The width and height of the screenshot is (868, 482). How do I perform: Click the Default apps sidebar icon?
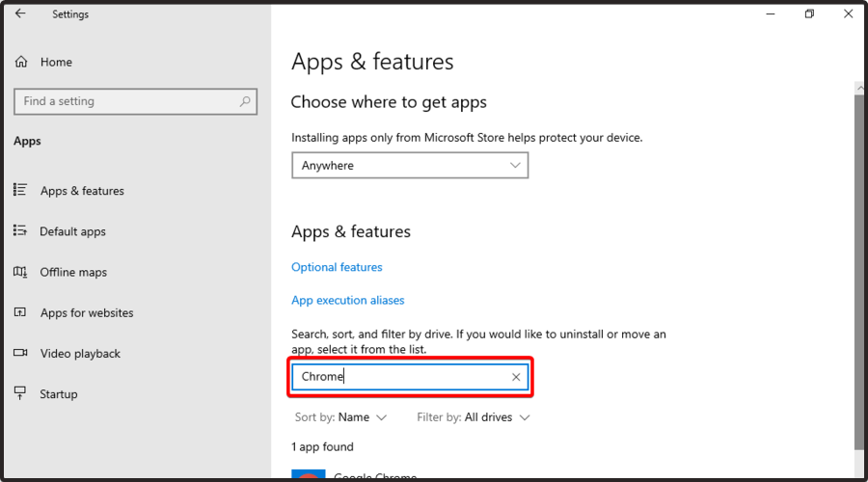pos(20,230)
